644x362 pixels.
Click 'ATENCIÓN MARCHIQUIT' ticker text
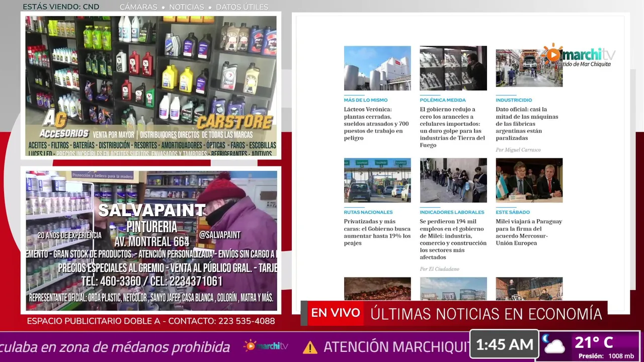(x=396, y=347)
